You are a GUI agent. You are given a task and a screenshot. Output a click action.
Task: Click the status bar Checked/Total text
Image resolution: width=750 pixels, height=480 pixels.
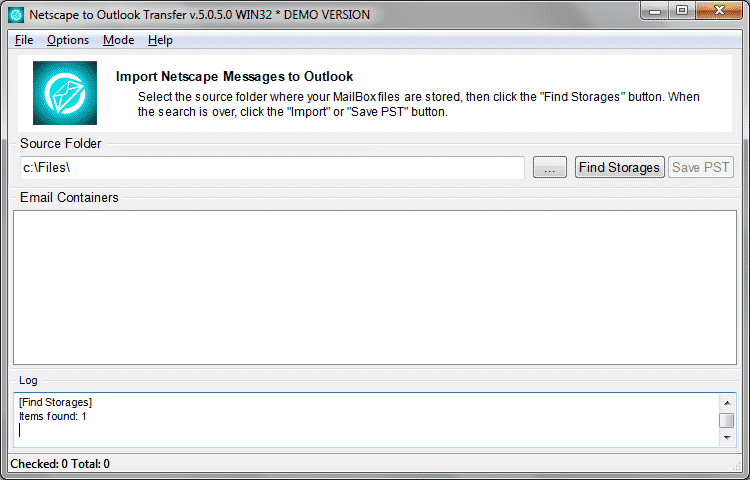point(60,464)
